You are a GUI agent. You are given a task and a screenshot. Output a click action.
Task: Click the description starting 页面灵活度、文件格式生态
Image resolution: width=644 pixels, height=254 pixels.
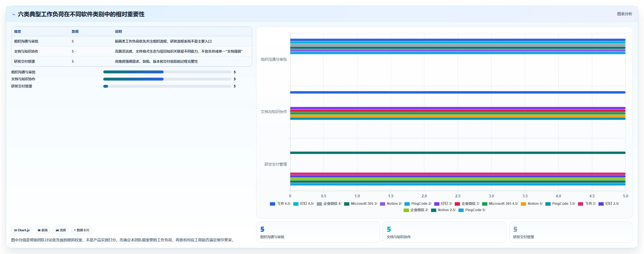coord(179,51)
